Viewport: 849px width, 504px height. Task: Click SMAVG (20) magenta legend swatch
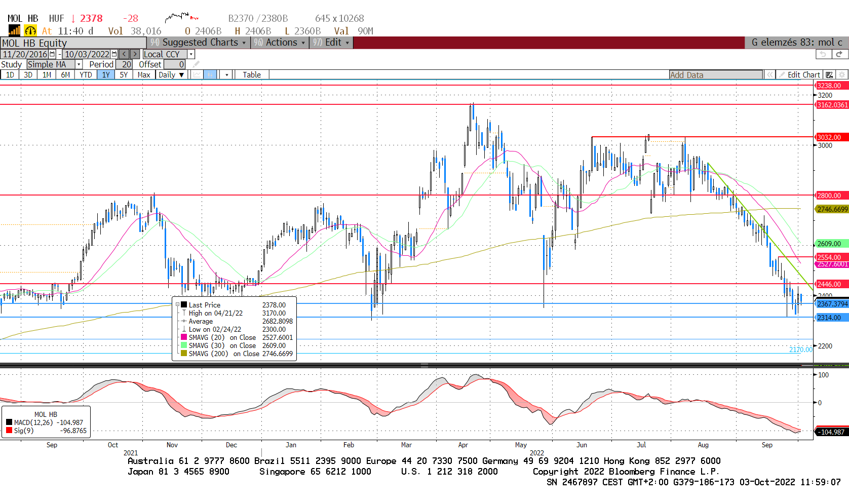coord(184,337)
